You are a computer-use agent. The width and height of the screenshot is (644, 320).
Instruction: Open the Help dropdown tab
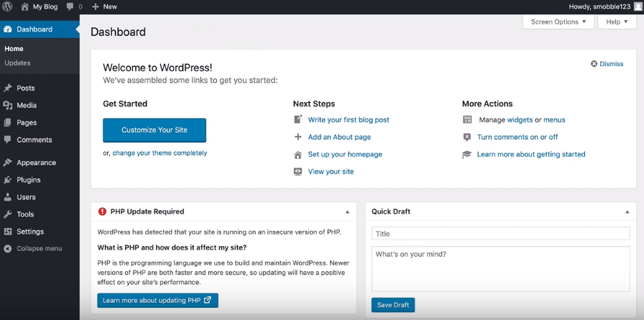point(617,22)
